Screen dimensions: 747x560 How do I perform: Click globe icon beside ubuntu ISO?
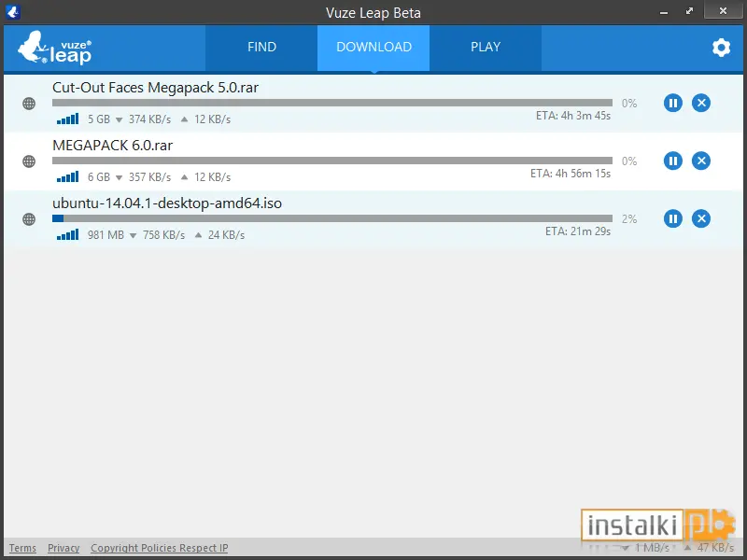tap(29, 219)
